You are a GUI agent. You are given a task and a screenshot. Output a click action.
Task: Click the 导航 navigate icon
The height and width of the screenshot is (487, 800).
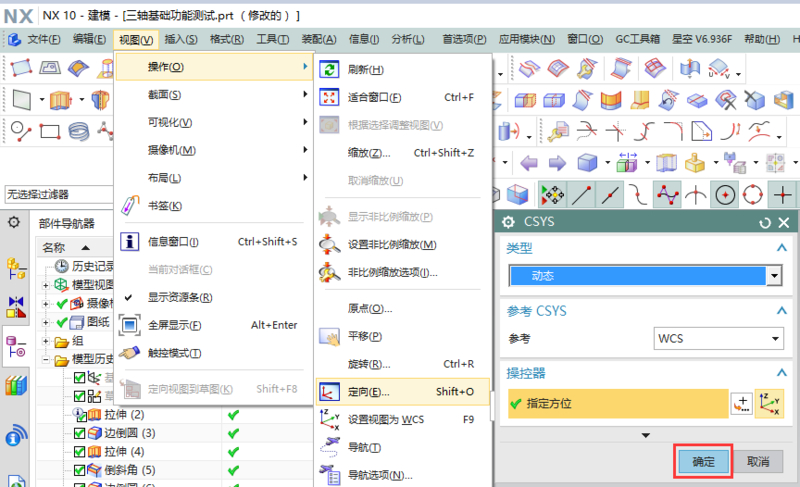(x=330, y=447)
